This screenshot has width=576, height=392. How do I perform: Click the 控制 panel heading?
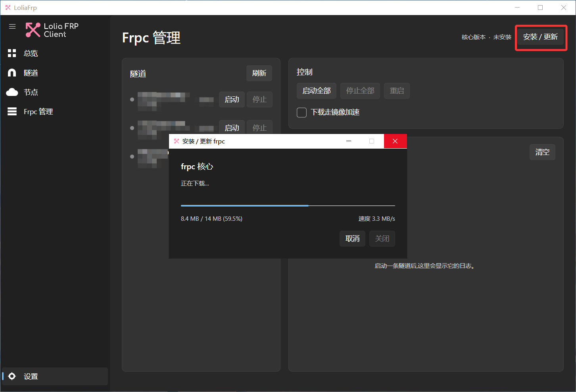point(305,72)
